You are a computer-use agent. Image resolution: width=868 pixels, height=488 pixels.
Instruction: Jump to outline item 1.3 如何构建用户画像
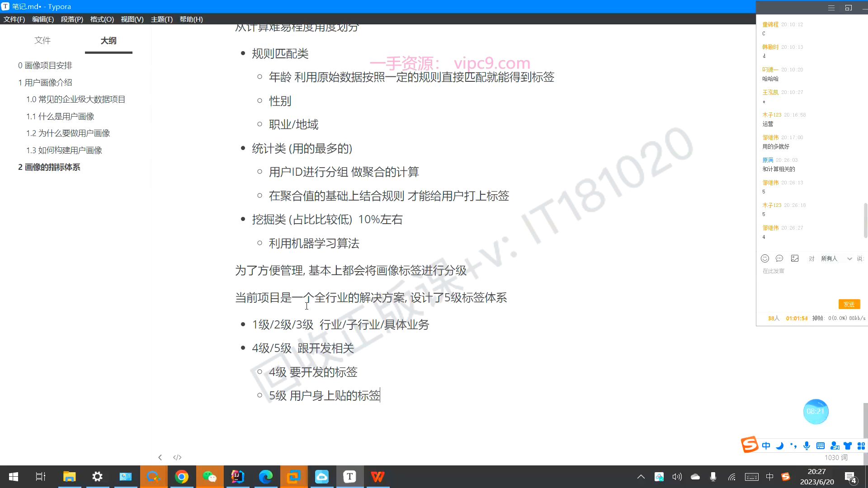[x=64, y=150]
